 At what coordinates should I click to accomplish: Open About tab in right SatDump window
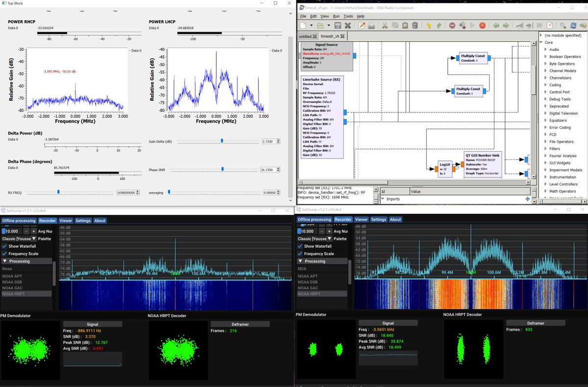click(395, 220)
